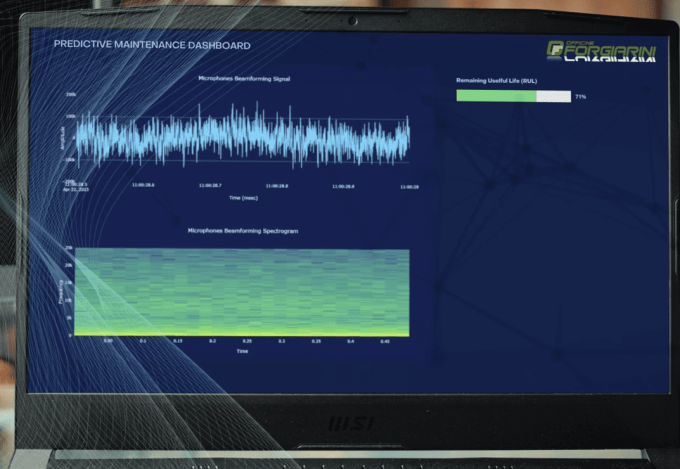
Task: Click the 0.1 spectrogram time tick
Action: (143, 341)
